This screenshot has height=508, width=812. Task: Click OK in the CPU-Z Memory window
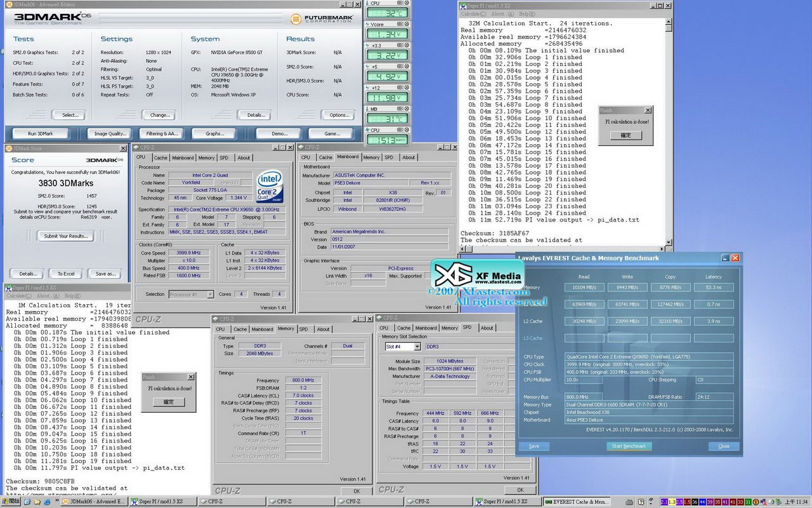(x=357, y=491)
